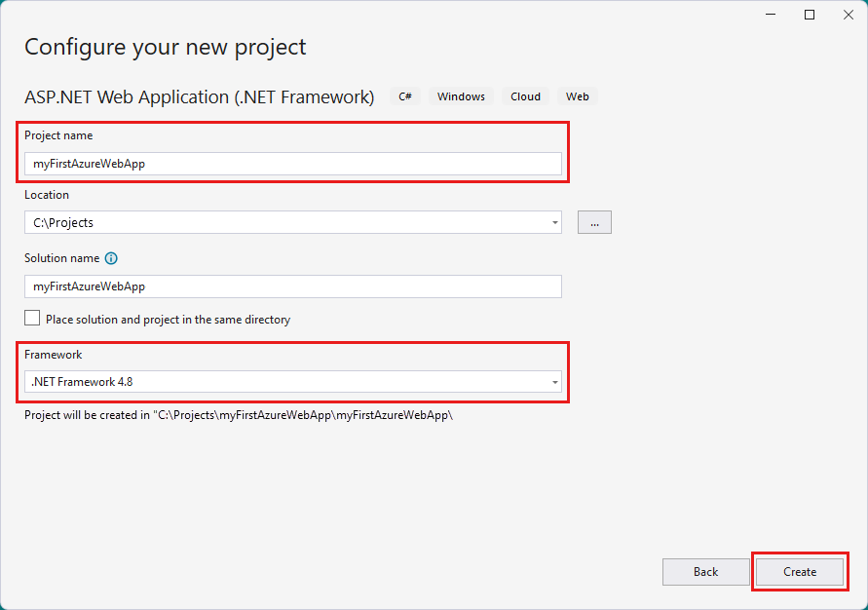868x610 pixels.
Task: Click the Framework dropdown arrow
Action: pyautogui.click(x=554, y=382)
